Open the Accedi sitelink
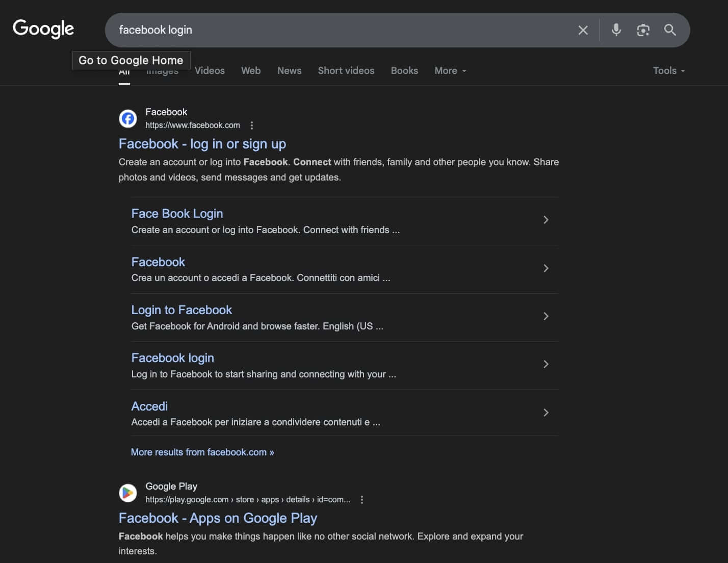The width and height of the screenshot is (728, 563). pyautogui.click(x=149, y=406)
